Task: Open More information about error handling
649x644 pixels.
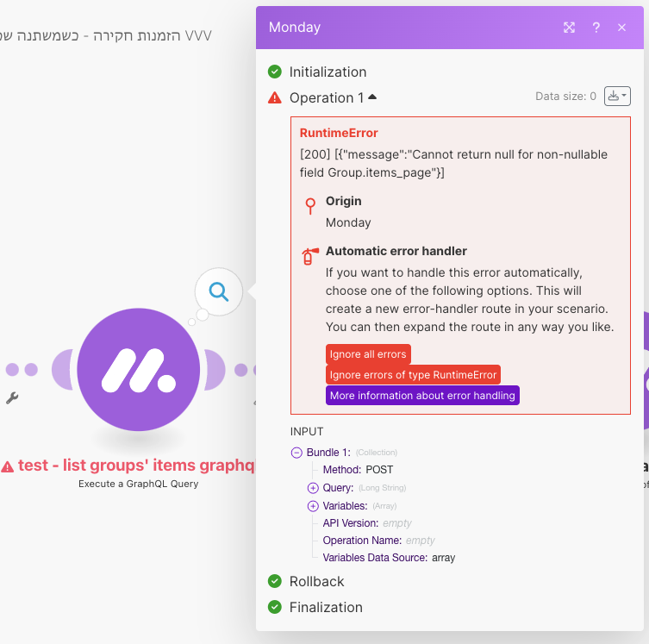Action: pos(422,396)
